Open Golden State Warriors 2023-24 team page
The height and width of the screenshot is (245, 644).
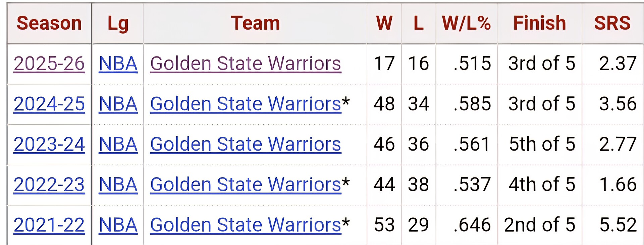pyautogui.click(x=246, y=144)
